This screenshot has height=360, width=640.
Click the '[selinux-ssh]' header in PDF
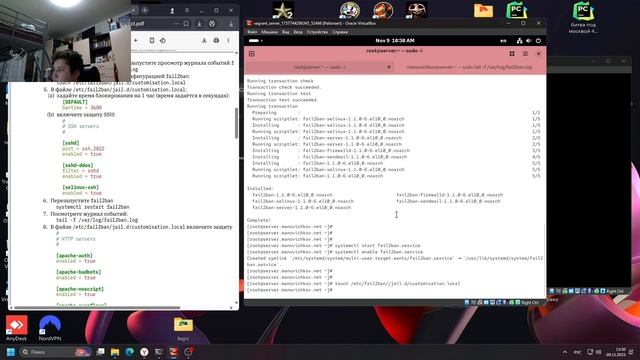click(80, 187)
